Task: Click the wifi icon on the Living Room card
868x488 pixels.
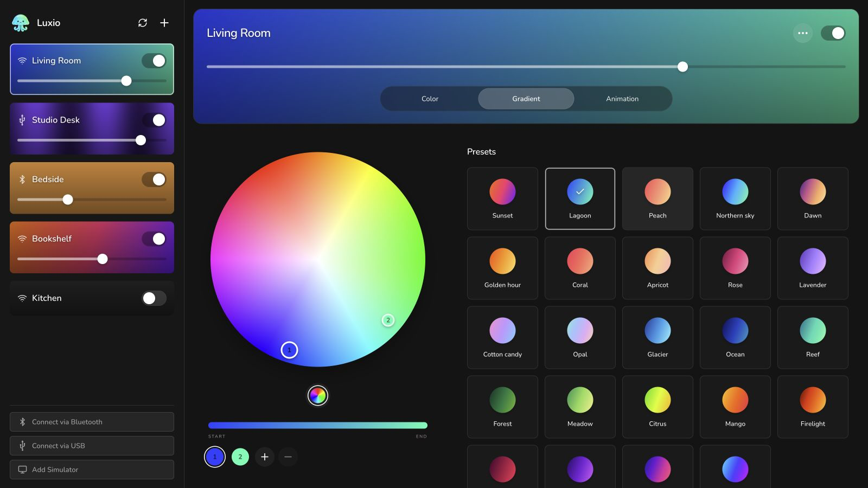Action: (22, 61)
